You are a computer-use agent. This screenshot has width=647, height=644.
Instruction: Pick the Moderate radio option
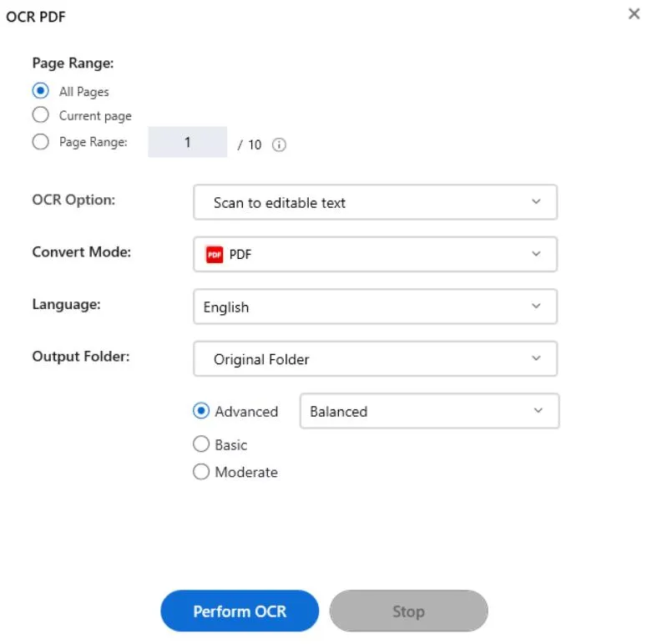pyautogui.click(x=201, y=472)
